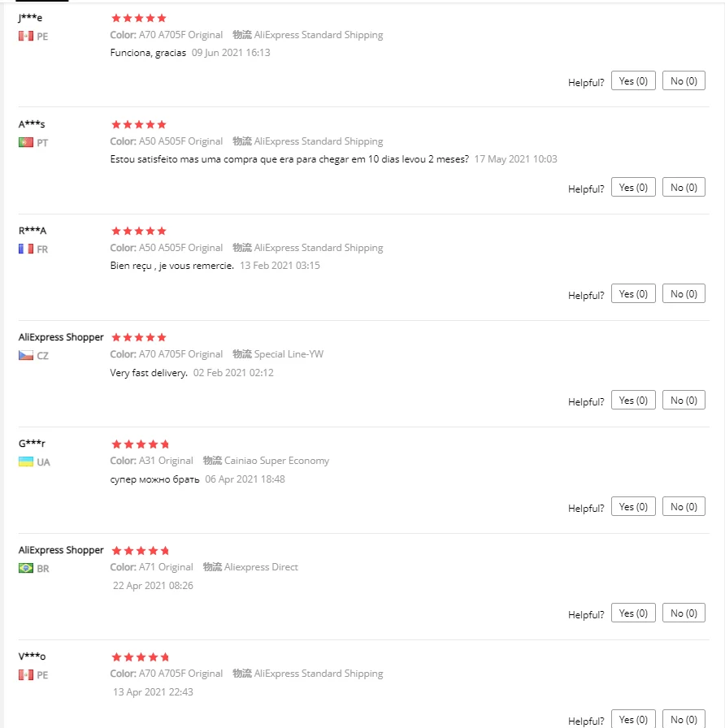Click the review text Estou satisfeito

coord(289,159)
